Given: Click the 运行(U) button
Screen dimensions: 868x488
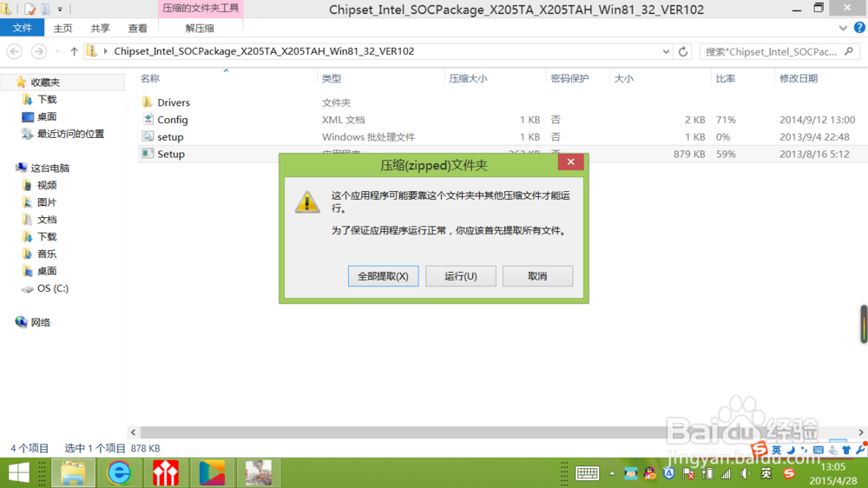Looking at the screenshot, I should coord(461,276).
